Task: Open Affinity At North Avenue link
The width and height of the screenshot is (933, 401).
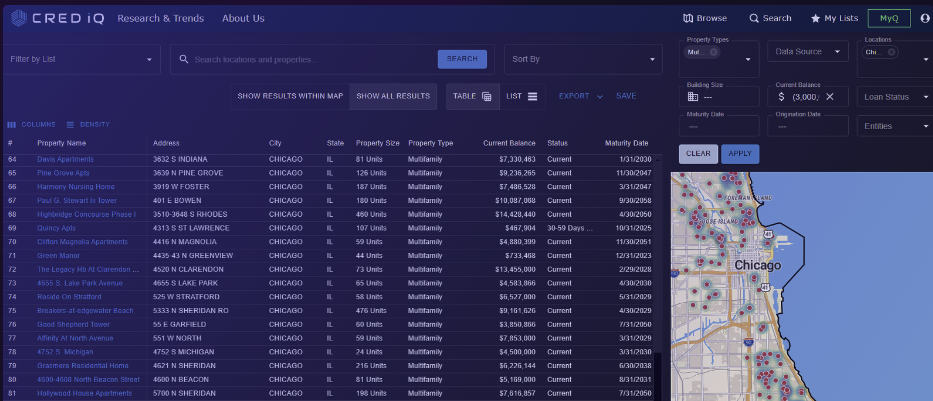Action: (75, 338)
